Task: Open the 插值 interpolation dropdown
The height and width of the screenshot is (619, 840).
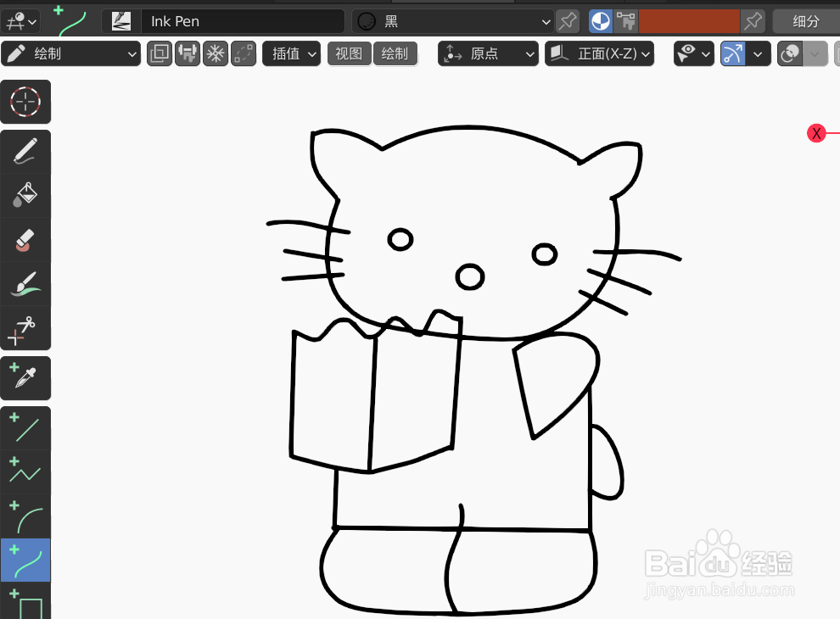Action: click(291, 53)
